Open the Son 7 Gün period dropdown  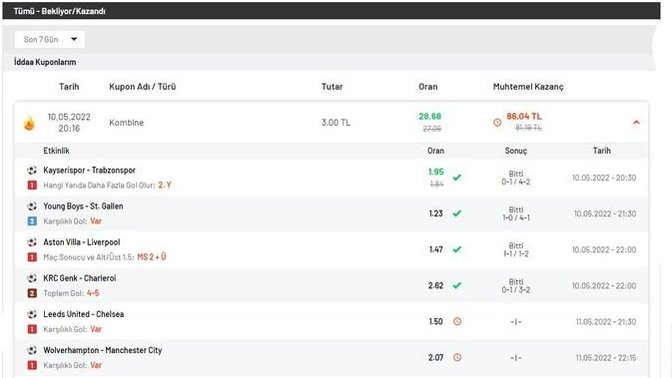50,39
